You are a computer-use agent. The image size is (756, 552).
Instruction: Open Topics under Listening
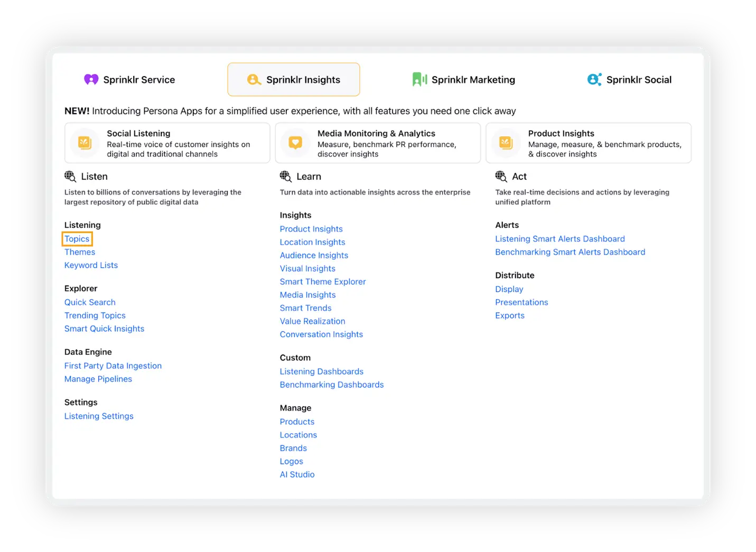(77, 239)
